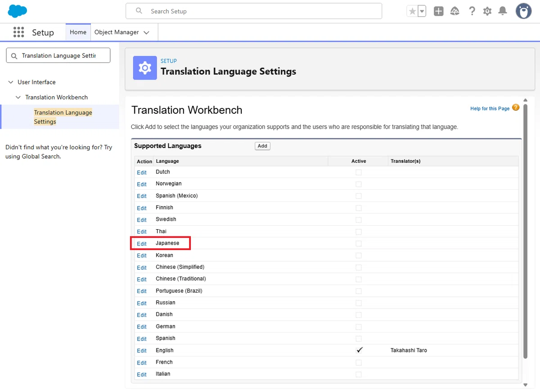
Task: Click the Favorites star icon
Action: pos(412,11)
